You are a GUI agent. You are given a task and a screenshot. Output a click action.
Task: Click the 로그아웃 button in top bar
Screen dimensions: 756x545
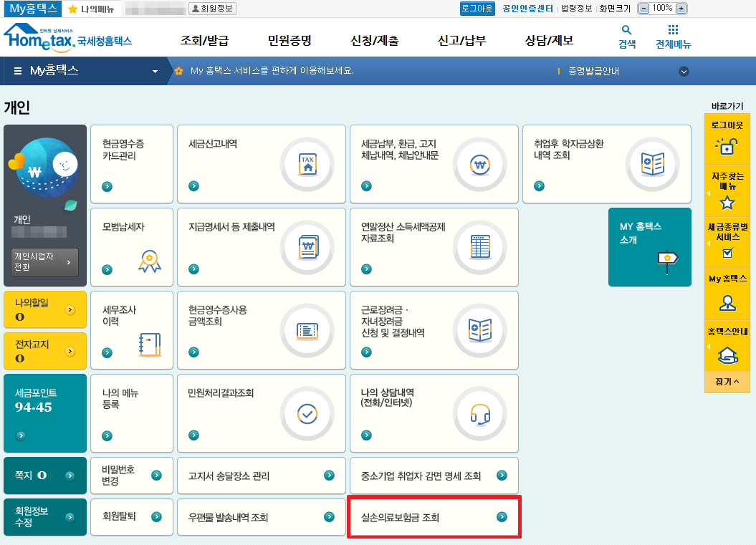click(477, 9)
